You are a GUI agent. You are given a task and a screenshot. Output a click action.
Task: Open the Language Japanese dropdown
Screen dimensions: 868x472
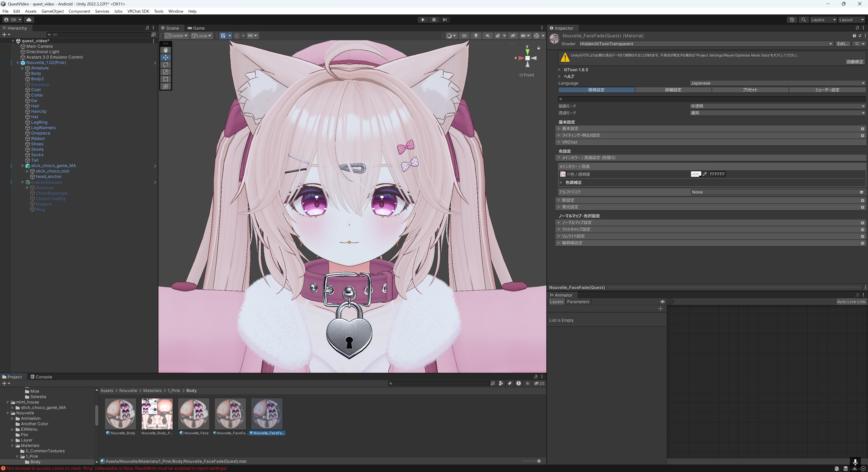[777, 83]
